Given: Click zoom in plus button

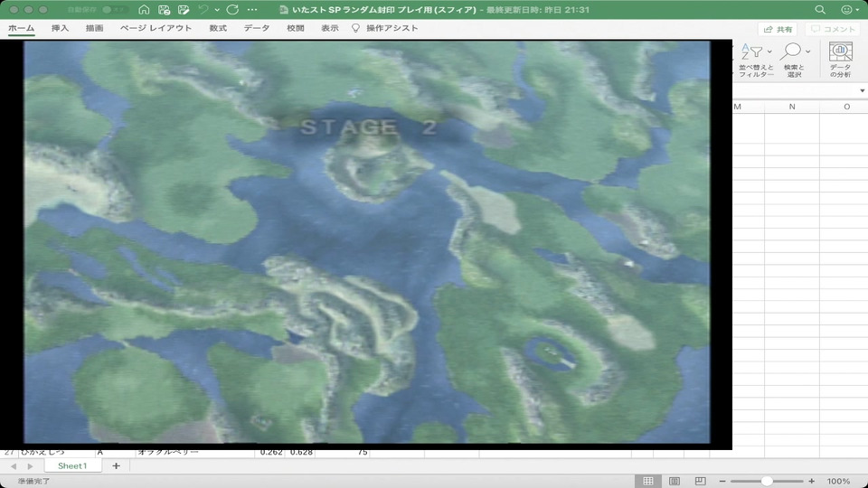Looking at the screenshot, I should [811, 482].
